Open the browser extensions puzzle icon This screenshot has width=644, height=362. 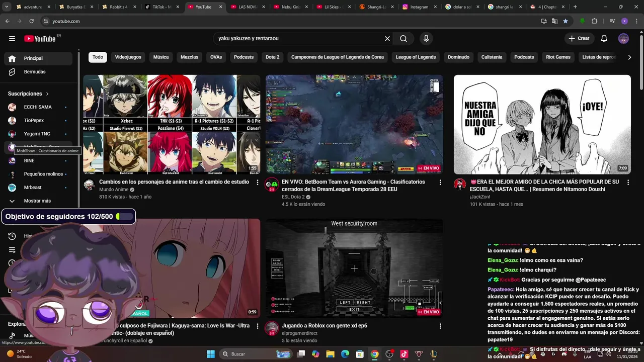click(595, 21)
